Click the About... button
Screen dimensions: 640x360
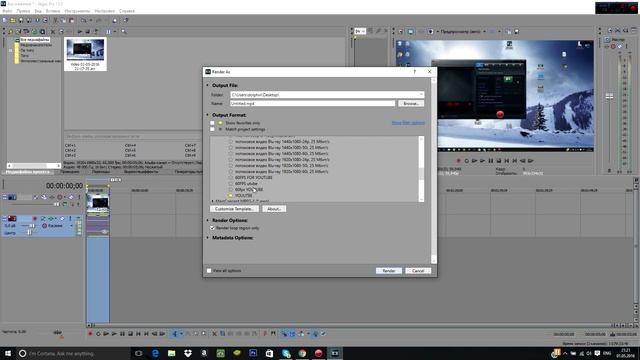click(273, 209)
